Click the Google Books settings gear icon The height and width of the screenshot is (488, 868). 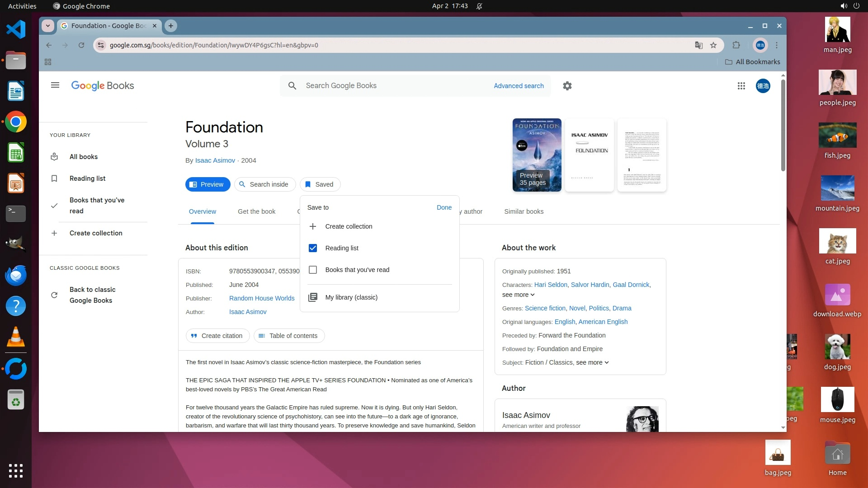(x=567, y=86)
